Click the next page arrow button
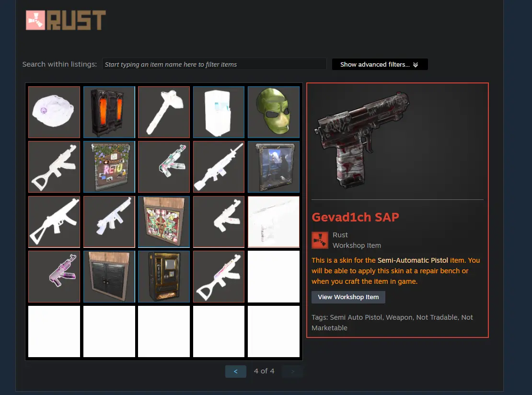Viewport: 532px width, 395px height. point(292,371)
